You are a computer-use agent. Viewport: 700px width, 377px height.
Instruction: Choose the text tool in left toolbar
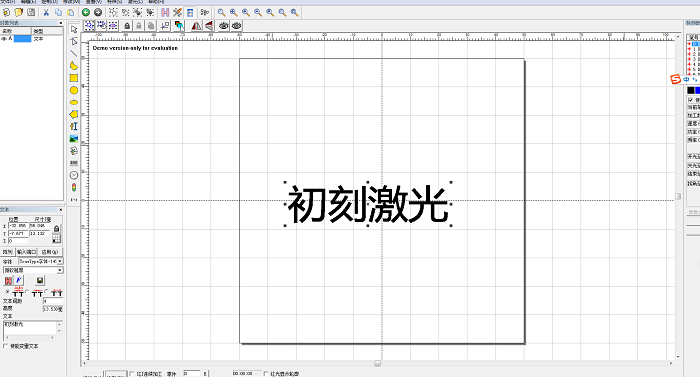click(74, 126)
